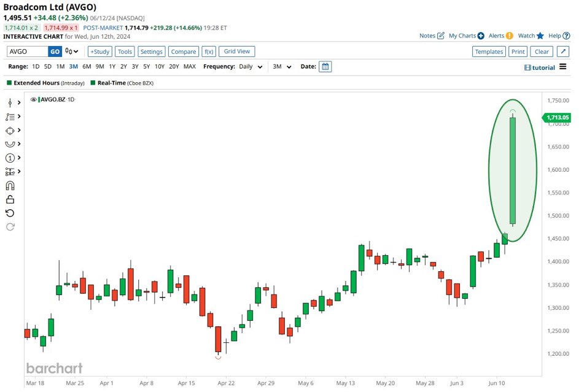
Task: Toggle AVGO.BZ visibility eye icon
Action: pos(34,99)
